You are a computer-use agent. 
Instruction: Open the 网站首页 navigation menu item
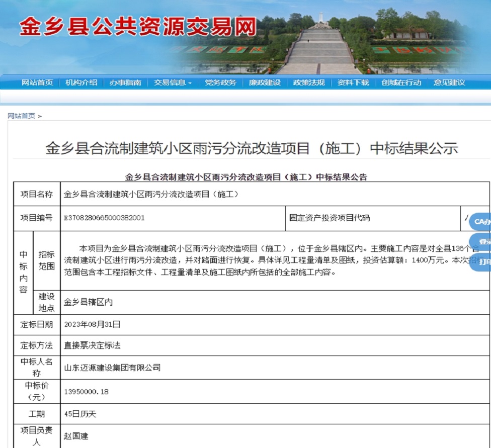tap(37, 82)
